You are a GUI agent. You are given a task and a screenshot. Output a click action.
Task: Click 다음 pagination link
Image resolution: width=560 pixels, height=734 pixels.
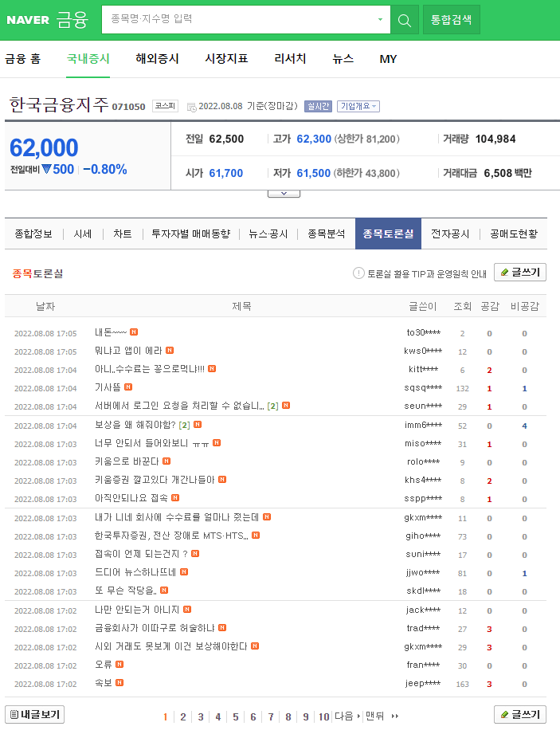pyautogui.click(x=344, y=716)
